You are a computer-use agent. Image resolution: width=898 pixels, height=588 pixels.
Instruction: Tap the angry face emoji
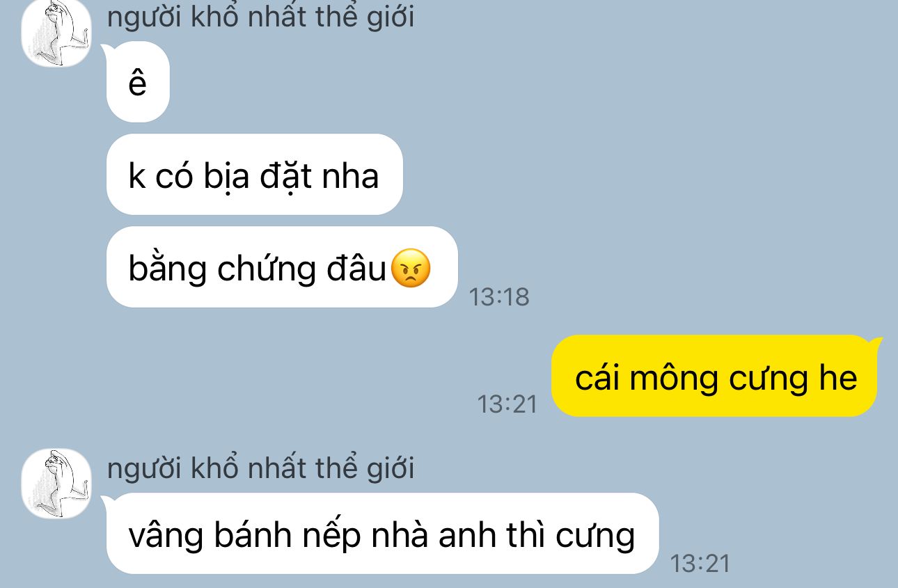click(x=411, y=269)
